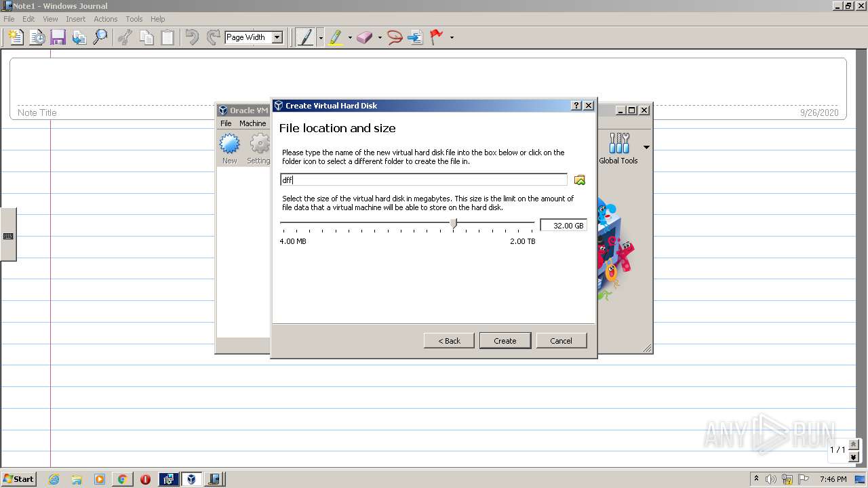Viewport: 868px width, 488px height.
Task: Click the Create button
Action: point(505,340)
